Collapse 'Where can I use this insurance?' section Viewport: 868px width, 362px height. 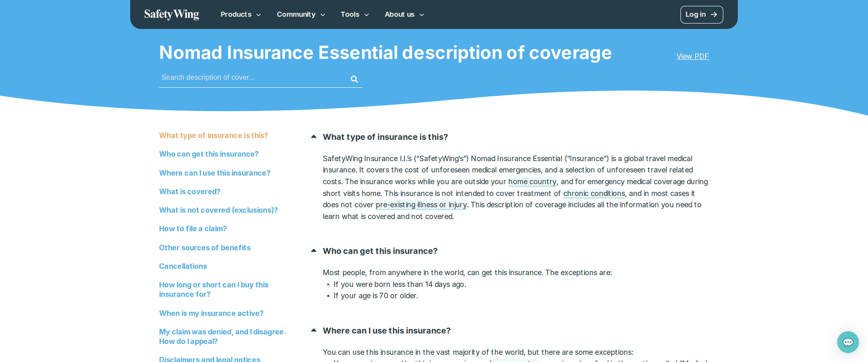tap(313, 330)
